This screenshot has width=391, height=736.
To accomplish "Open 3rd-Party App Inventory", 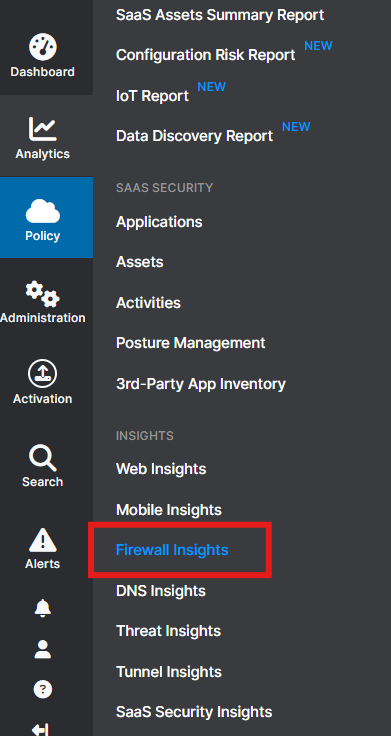I will pos(200,384).
